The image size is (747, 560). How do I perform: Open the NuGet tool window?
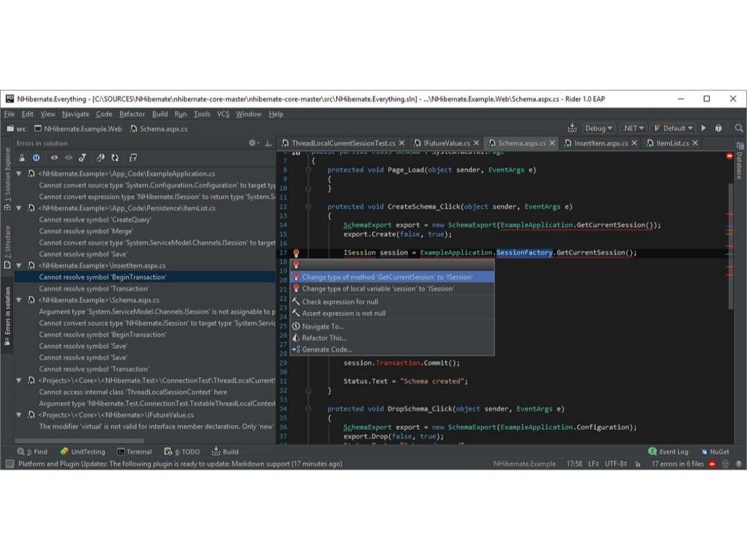click(x=715, y=452)
